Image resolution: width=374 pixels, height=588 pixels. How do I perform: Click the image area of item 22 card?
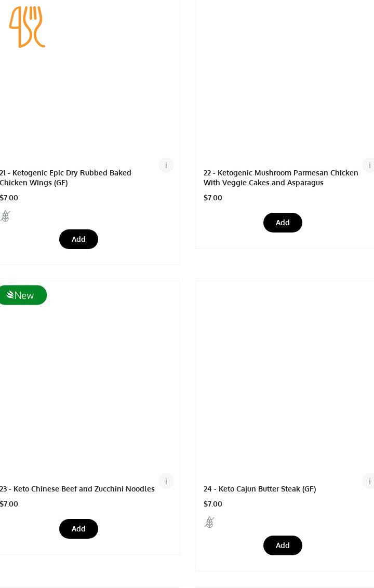[x=285, y=78]
